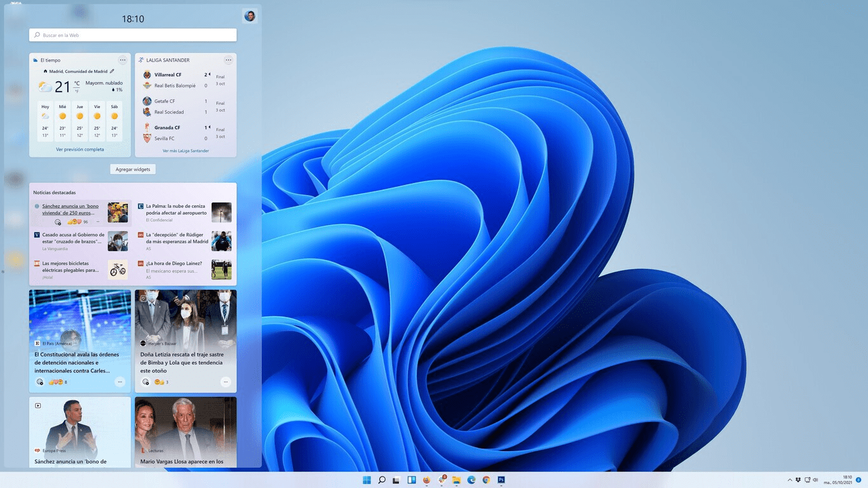868x488 pixels.
Task: Open Task View from the taskbar
Action: tap(395, 480)
